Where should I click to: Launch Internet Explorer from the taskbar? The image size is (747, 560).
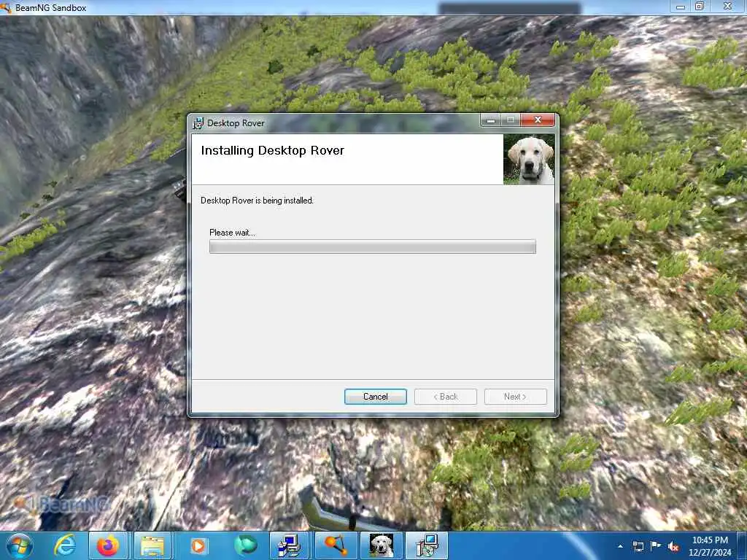point(64,545)
